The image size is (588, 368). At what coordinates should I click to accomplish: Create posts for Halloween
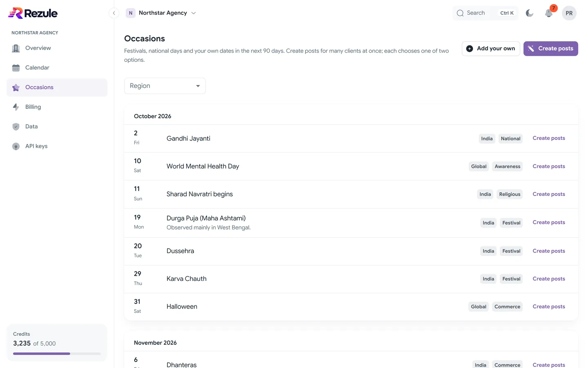tap(549, 307)
